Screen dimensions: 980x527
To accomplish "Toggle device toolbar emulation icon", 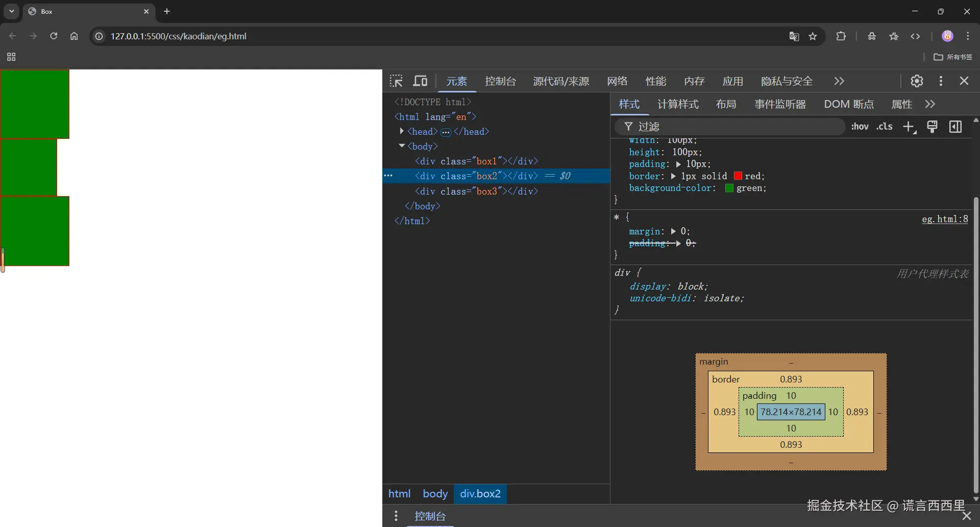I will tap(420, 81).
